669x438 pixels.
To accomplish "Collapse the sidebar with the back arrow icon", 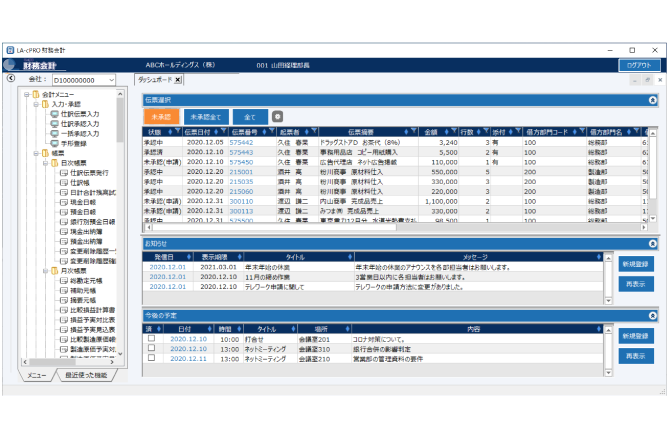I will click(x=11, y=78).
